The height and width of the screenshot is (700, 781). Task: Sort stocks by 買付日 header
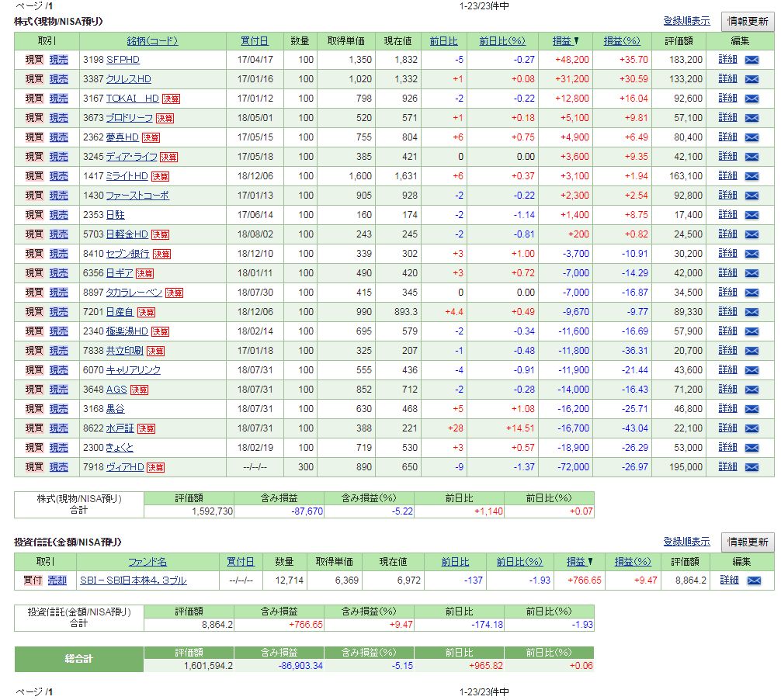click(x=255, y=41)
